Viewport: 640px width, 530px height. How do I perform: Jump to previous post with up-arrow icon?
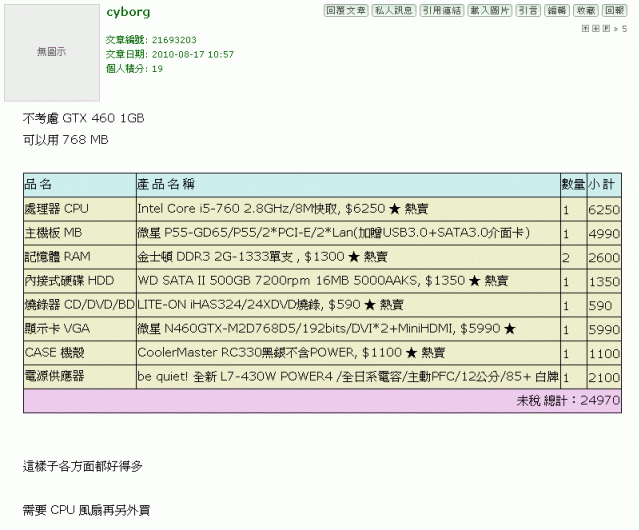click(585, 29)
